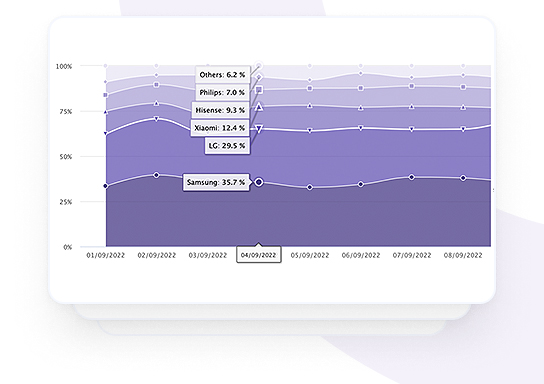
Task: Click the Xiaomi 12.4 % tooltip label
Action: click(220, 128)
